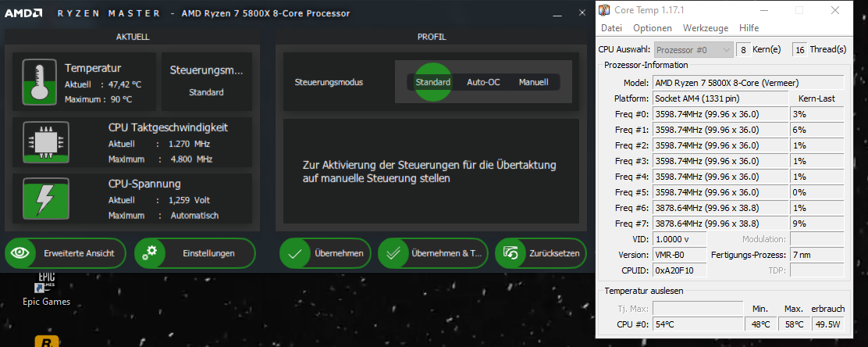Click the AKTUELL section header
Screen dimensions: 868x347
133,38
